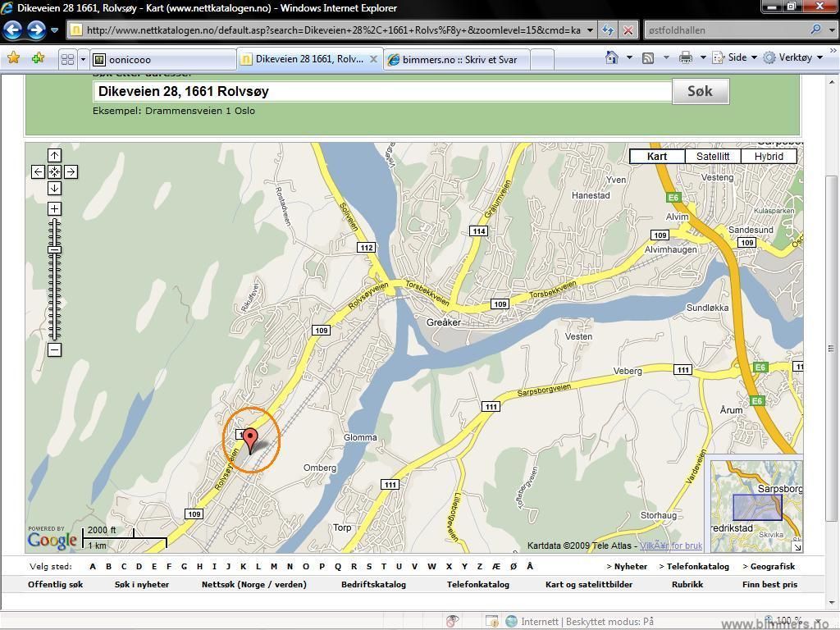Pan the map left with the left arrow

pyautogui.click(x=38, y=172)
